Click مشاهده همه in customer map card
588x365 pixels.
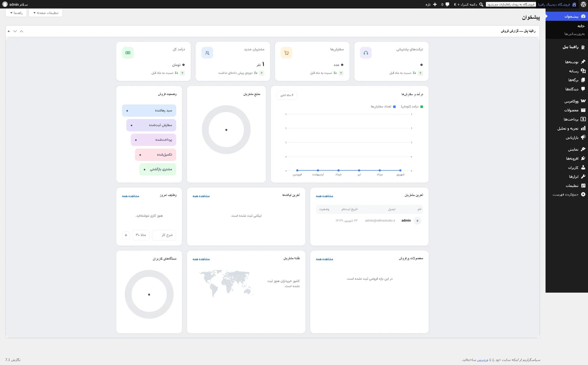click(x=201, y=259)
